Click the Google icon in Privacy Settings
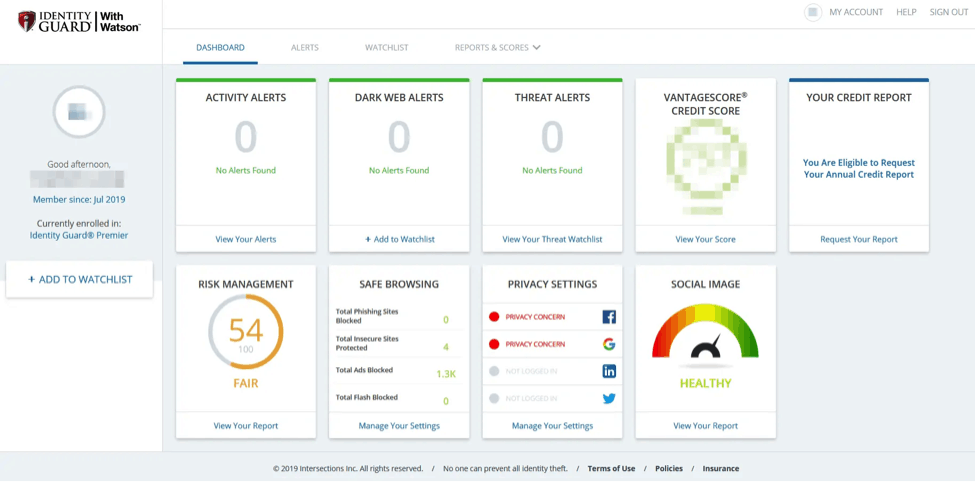 coord(609,344)
